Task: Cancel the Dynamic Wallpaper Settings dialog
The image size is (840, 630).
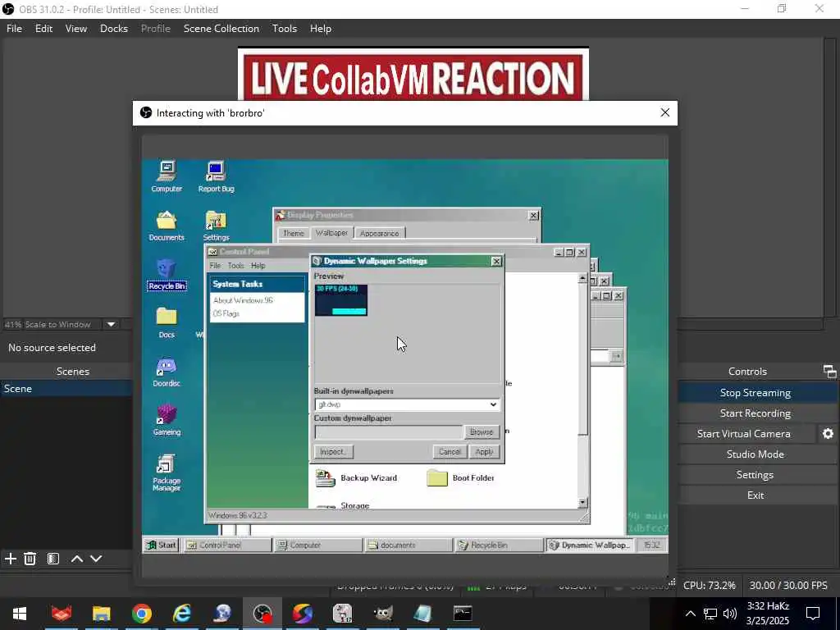Action: [x=450, y=452]
